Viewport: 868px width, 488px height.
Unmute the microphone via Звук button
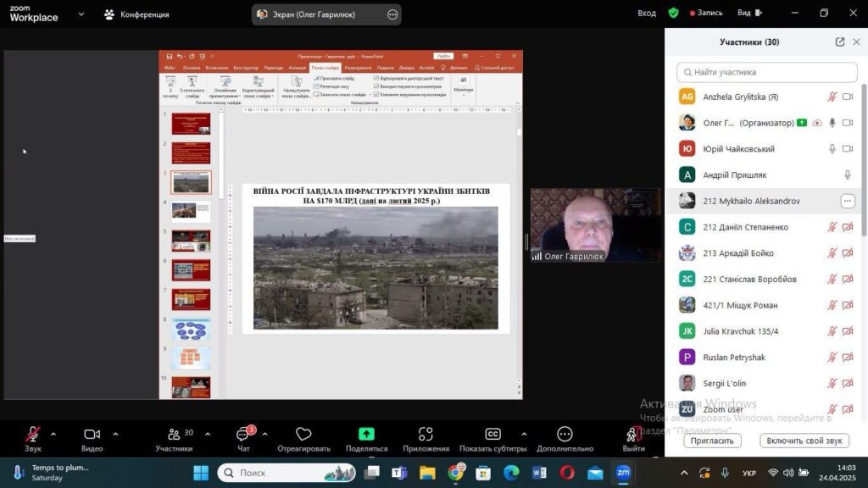tap(33, 435)
